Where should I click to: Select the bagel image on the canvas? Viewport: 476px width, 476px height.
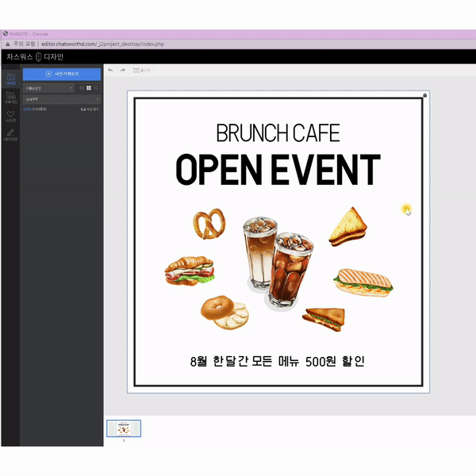point(225,313)
